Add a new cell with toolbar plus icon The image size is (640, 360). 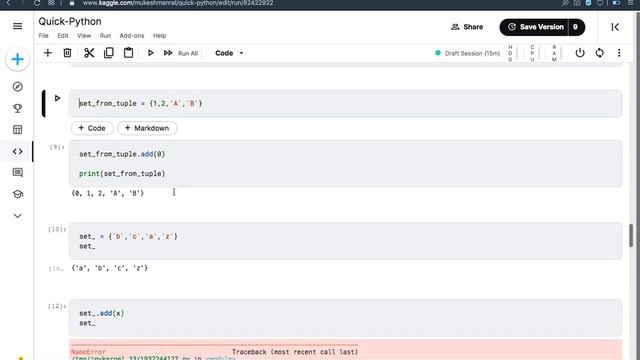[x=48, y=53]
